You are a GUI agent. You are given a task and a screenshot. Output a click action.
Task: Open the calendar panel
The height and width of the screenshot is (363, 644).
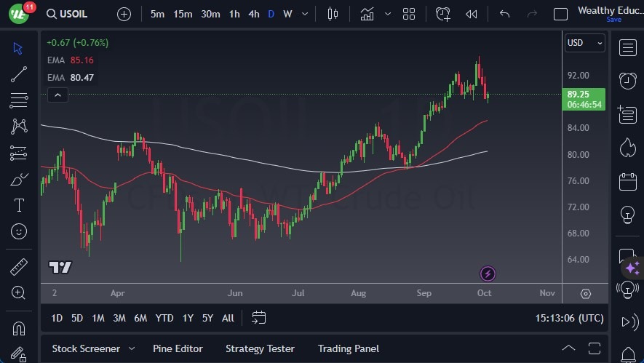pyautogui.click(x=628, y=181)
